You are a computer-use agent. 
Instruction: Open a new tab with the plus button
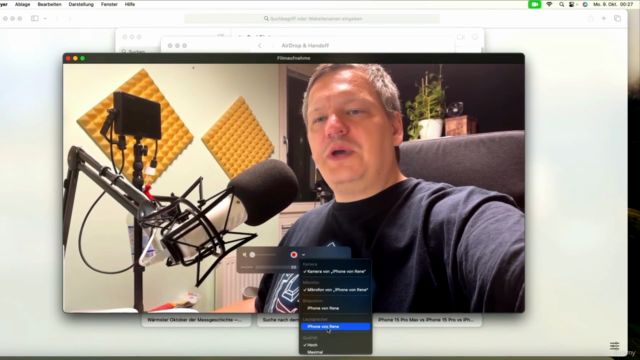(604, 18)
